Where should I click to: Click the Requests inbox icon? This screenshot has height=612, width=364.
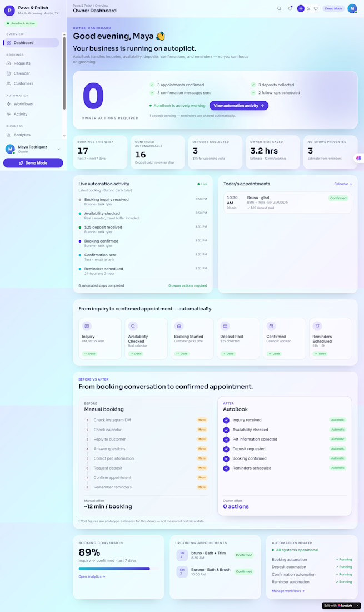8,63
